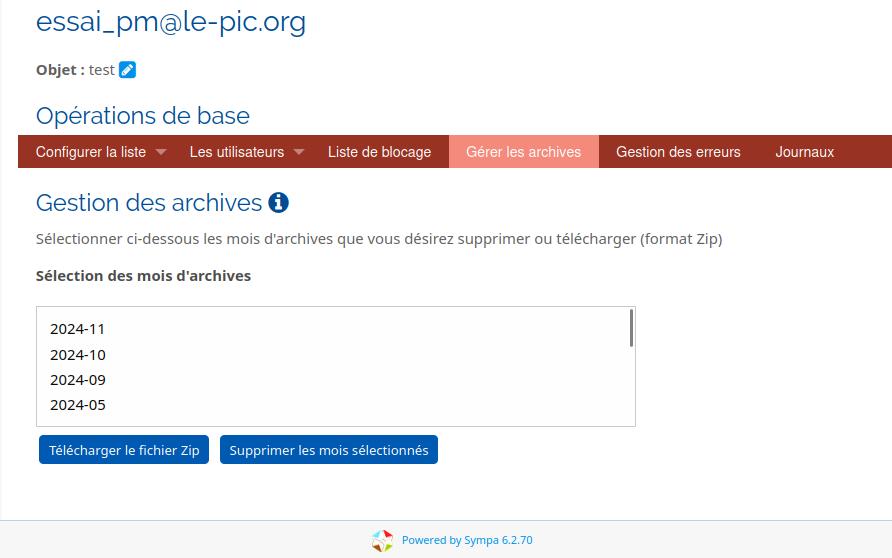This screenshot has width=892, height=558.
Task: Switch to the Journaux section
Action: [804, 152]
